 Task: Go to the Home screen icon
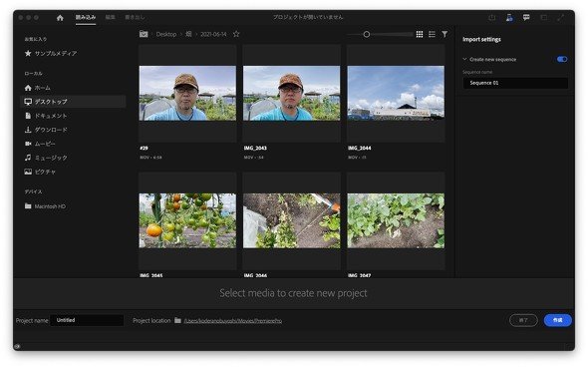[60, 18]
